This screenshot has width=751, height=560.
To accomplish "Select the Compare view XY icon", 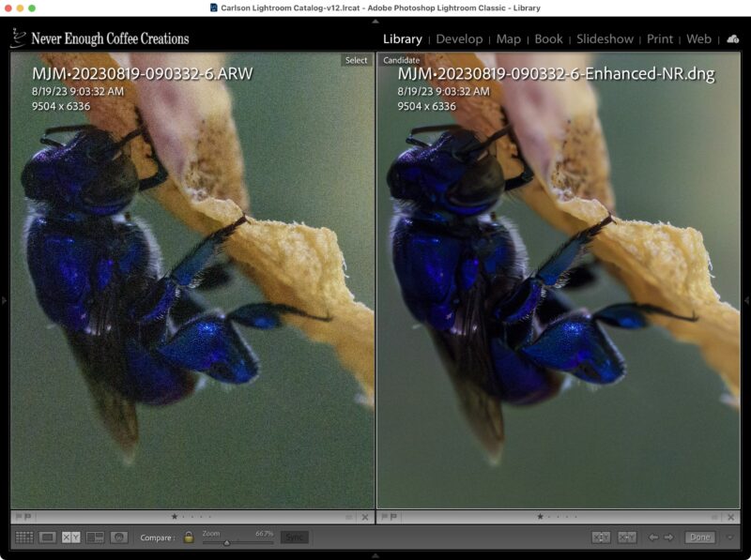I will tap(71, 537).
